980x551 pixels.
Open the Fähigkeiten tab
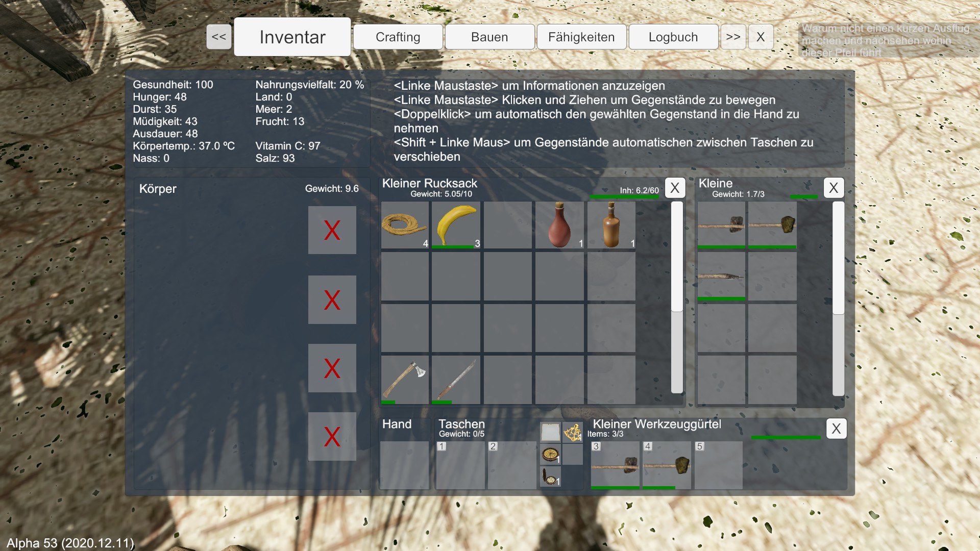(x=581, y=37)
